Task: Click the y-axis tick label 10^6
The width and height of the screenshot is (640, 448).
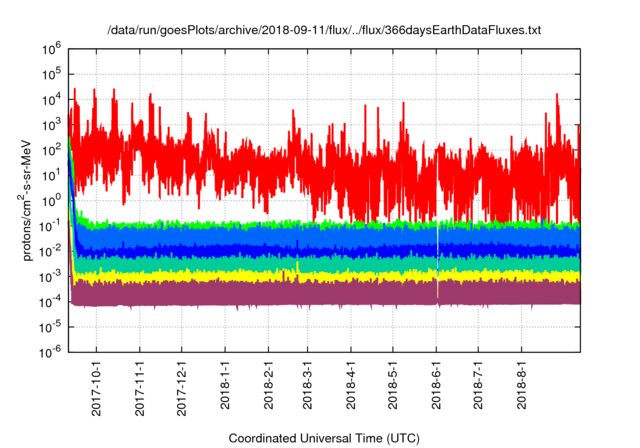Action: [51, 49]
